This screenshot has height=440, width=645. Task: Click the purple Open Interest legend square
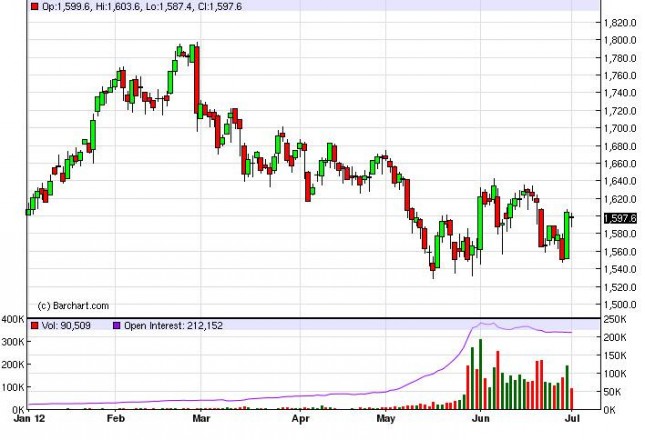(116, 326)
